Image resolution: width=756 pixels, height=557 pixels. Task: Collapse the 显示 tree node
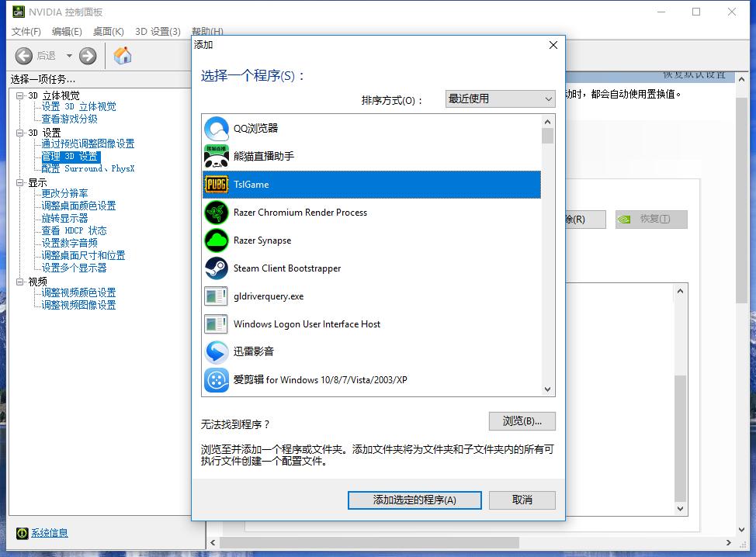[x=19, y=182]
